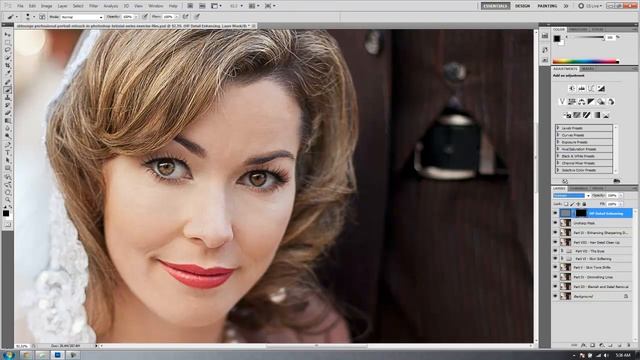Open the CS Live menu
Screen dimensions: 640x360
tap(590, 6)
